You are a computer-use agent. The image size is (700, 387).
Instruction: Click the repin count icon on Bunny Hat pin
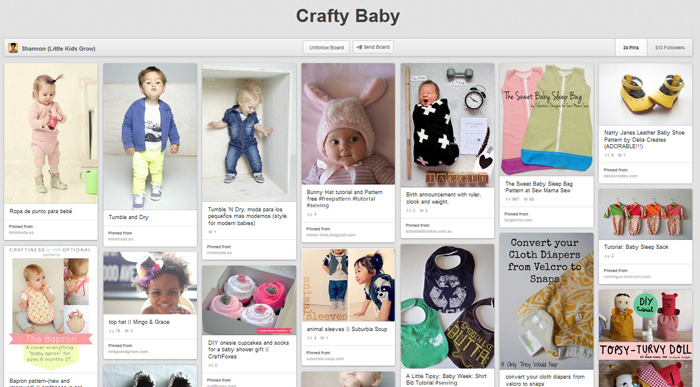pos(309,215)
